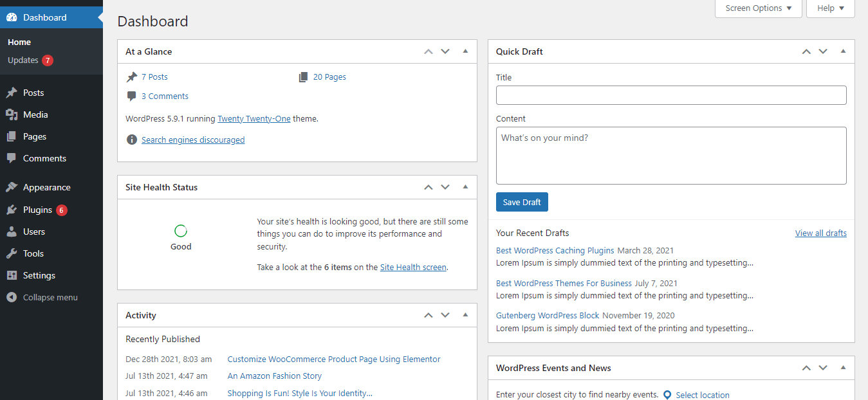Image resolution: width=868 pixels, height=400 pixels.
Task: Move WordPress Events and News widget down
Action: pyautogui.click(x=823, y=368)
